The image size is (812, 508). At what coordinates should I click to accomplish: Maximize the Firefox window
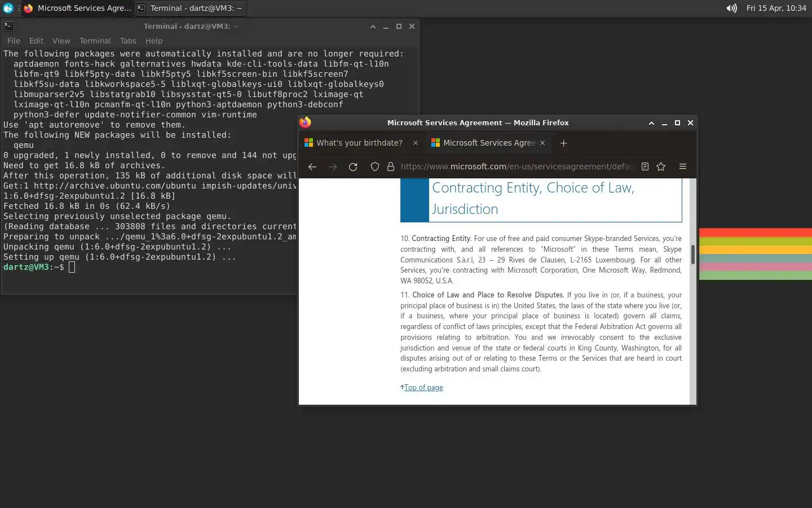[x=677, y=123]
